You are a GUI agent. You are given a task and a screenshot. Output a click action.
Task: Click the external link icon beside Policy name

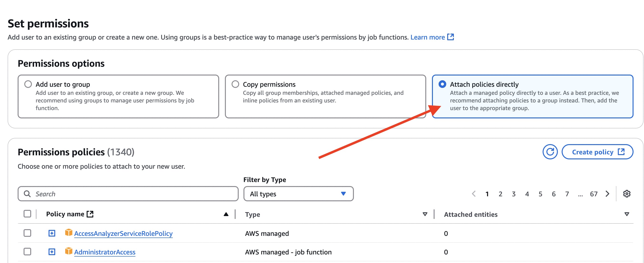[x=90, y=214]
